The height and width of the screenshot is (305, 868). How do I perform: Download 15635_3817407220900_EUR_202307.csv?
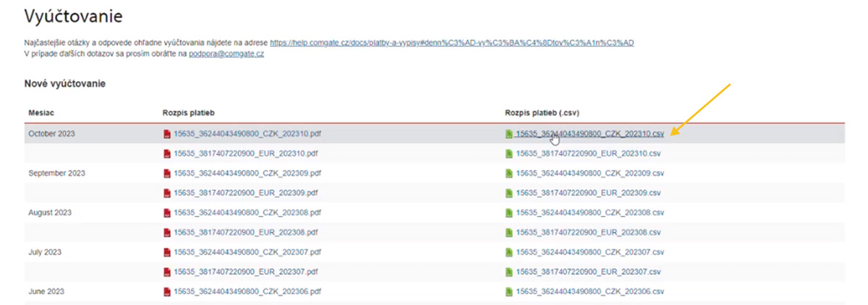click(588, 271)
